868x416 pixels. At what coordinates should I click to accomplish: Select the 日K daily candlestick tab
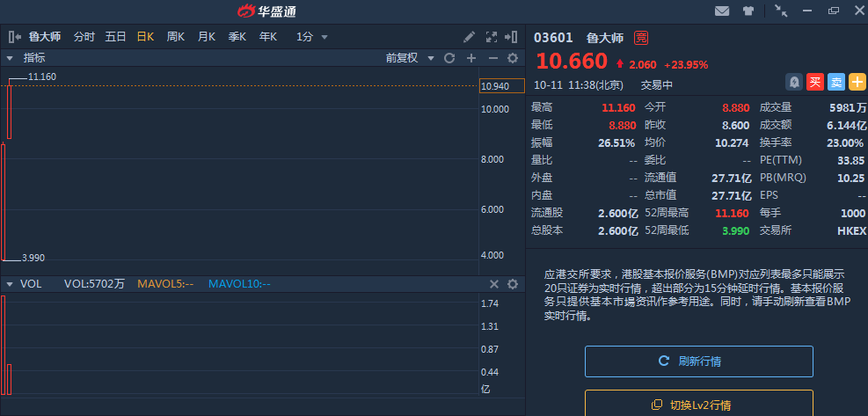click(x=146, y=37)
